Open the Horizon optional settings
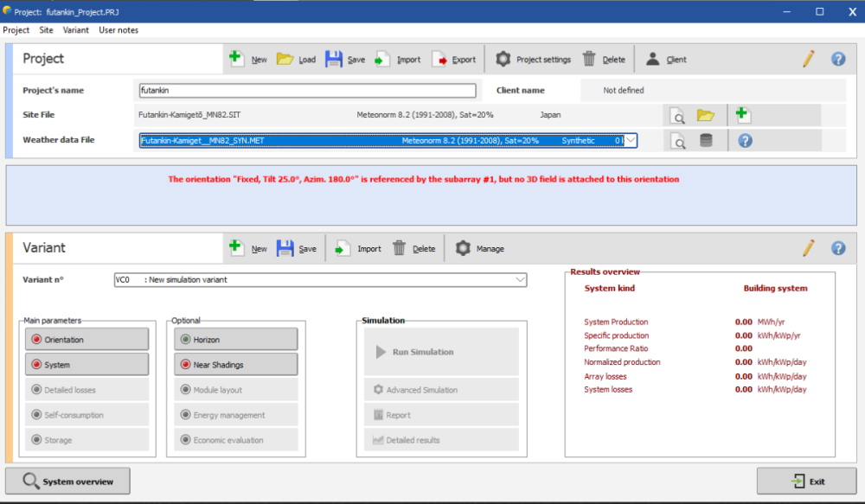This screenshot has height=504, width=865. pos(235,340)
